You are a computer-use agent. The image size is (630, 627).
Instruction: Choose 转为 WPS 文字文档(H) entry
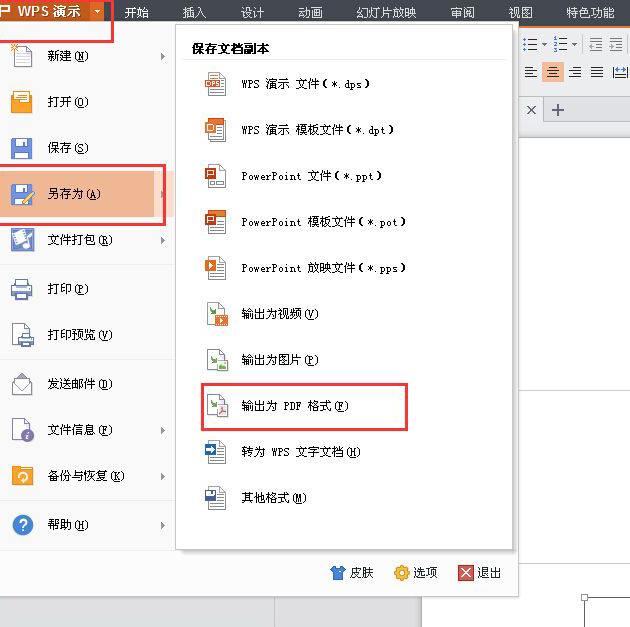301,452
